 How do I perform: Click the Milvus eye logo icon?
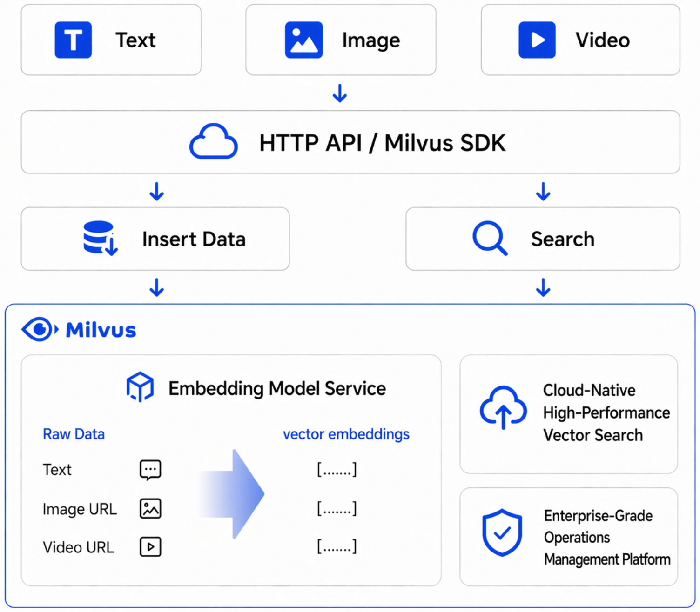[x=40, y=330]
